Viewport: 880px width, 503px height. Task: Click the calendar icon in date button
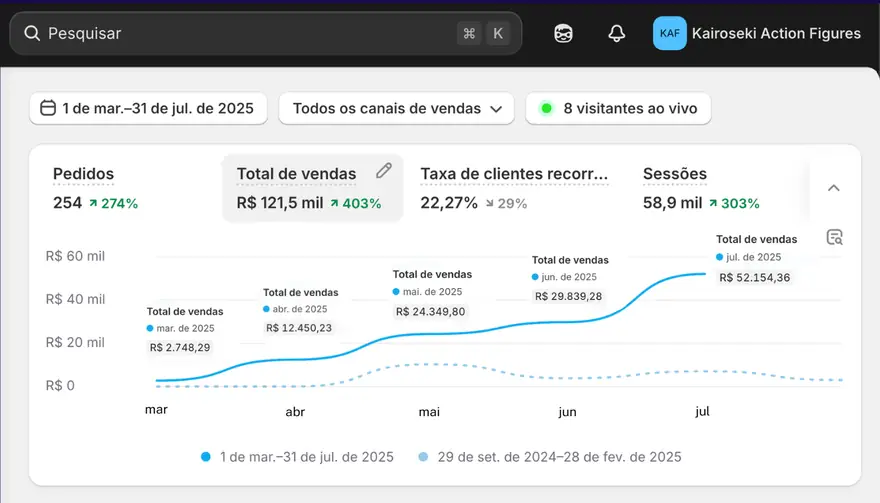(x=48, y=108)
